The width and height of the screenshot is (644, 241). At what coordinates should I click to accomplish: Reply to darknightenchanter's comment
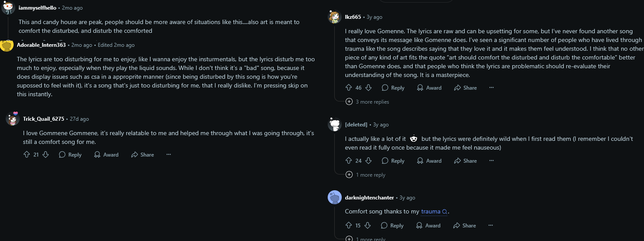pyautogui.click(x=392, y=225)
